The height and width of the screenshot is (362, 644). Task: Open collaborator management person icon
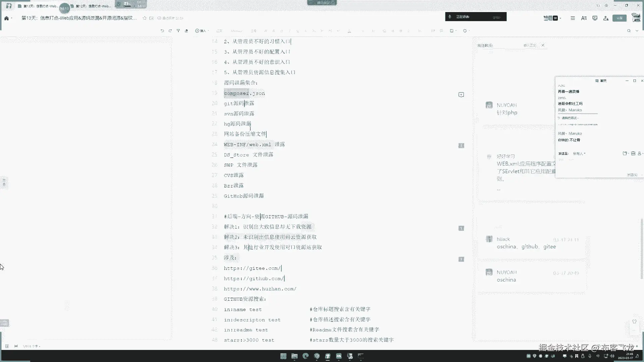click(606, 18)
